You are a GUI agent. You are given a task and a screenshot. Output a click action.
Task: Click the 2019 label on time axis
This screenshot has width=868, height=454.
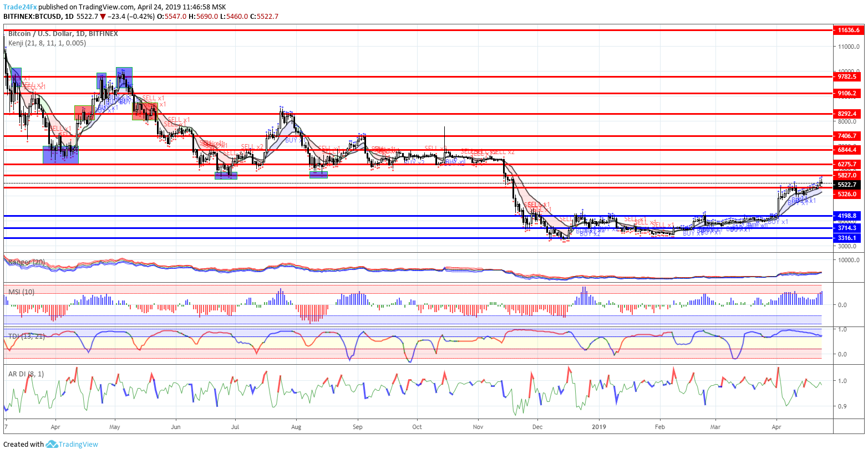(599, 427)
